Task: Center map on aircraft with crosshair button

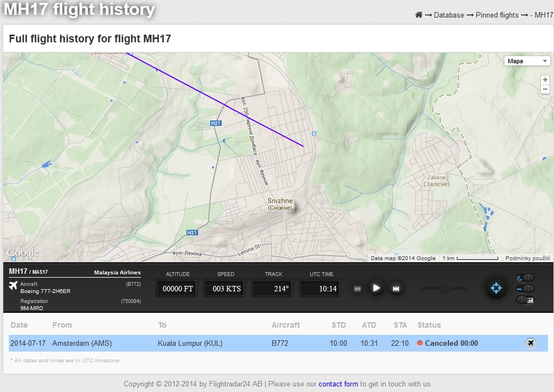Action: click(496, 288)
